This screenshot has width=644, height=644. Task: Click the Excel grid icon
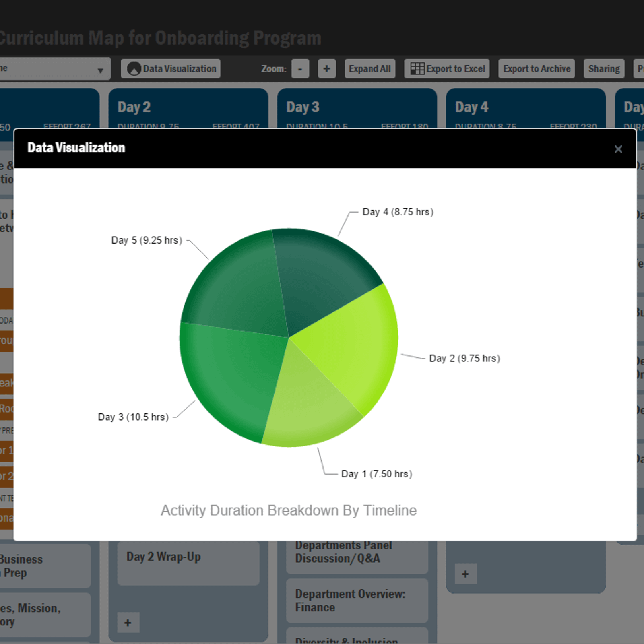[x=417, y=69]
